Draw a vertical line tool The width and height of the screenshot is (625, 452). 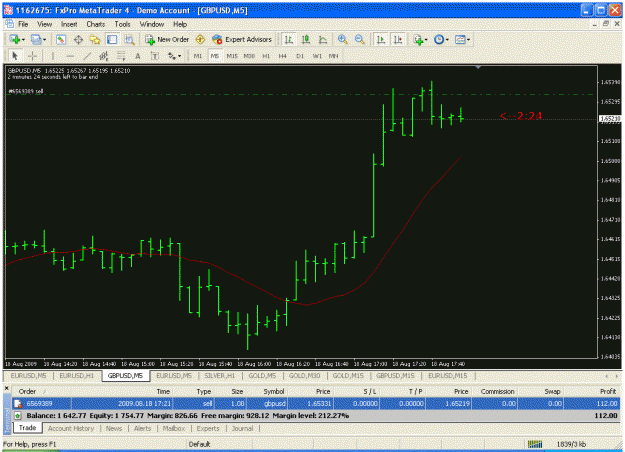click(x=53, y=56)
